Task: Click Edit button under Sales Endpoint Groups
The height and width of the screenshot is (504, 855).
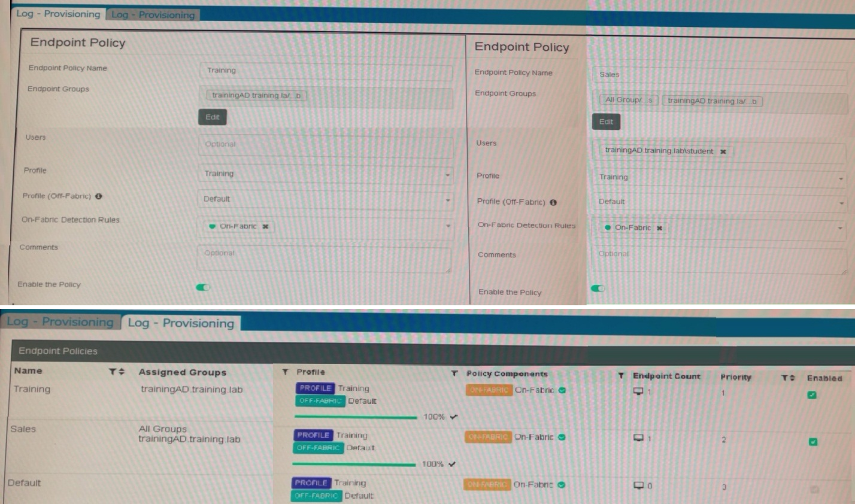Action: coord(606,122)
